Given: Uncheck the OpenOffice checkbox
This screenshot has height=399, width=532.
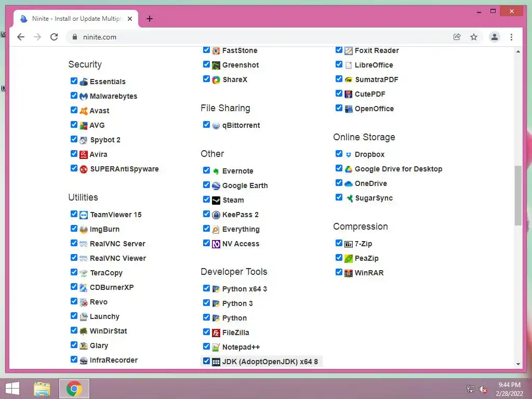Looking at the screenshot, I should point(339,108).
